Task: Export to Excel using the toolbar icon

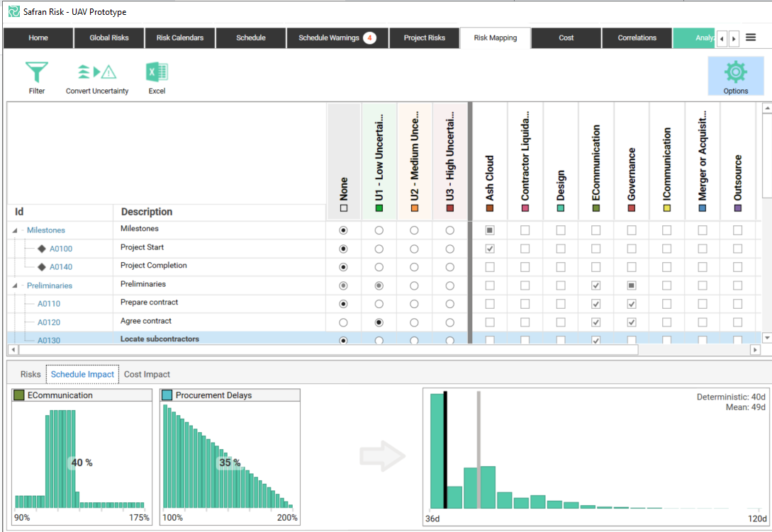Action: (157, 77)
